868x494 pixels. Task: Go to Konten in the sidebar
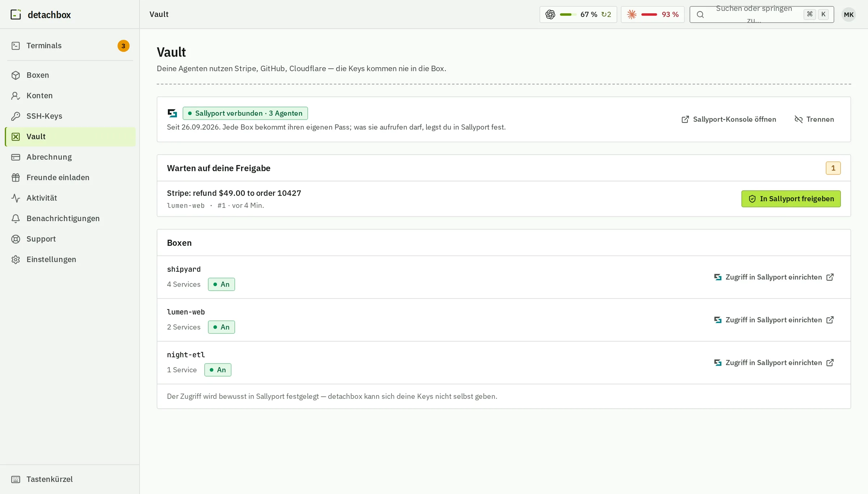[70, 96]
